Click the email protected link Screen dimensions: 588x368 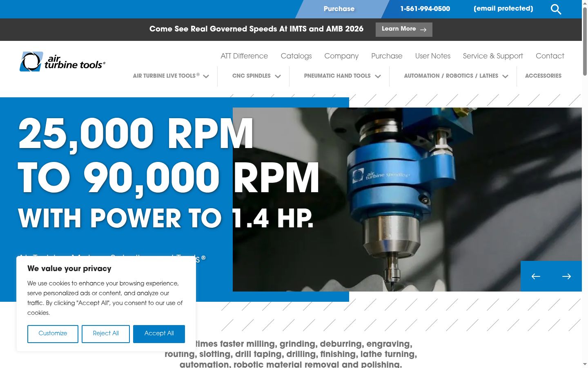pyautogui.click(x=503, y=9)
